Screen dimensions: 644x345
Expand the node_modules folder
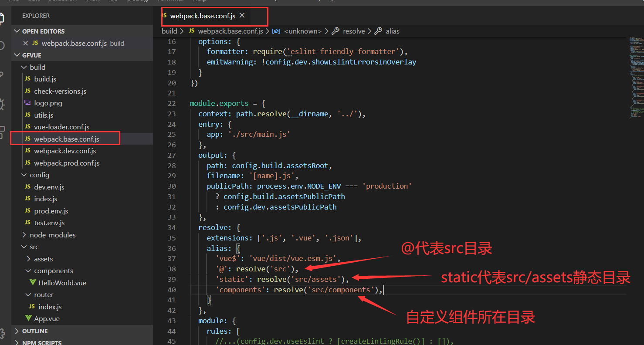(24, 235)
